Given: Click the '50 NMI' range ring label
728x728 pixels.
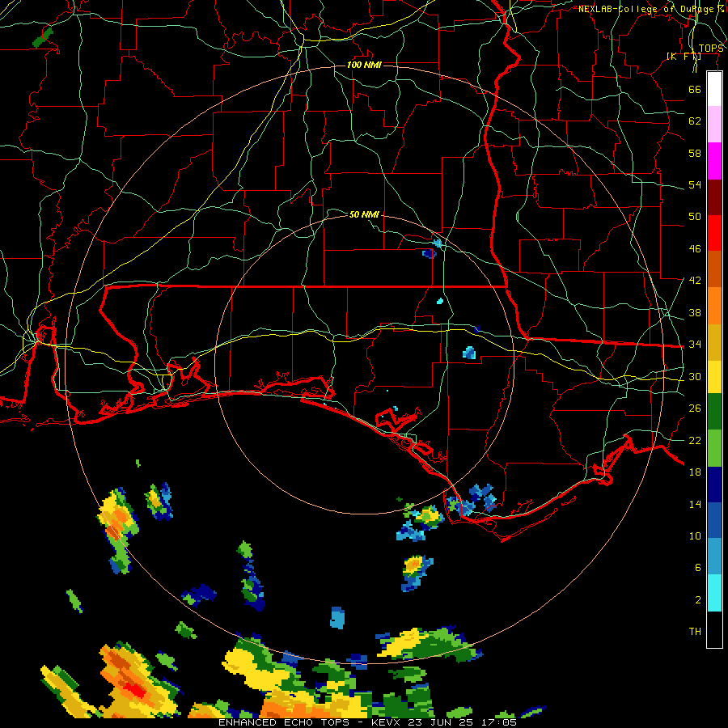Looking at the screenshot, I should 364,214.
